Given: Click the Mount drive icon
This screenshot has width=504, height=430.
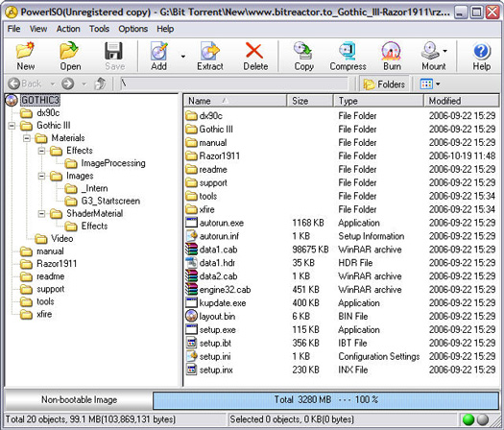Looking at the screenshot, I should pyautogui.click(x=430, y=51).
